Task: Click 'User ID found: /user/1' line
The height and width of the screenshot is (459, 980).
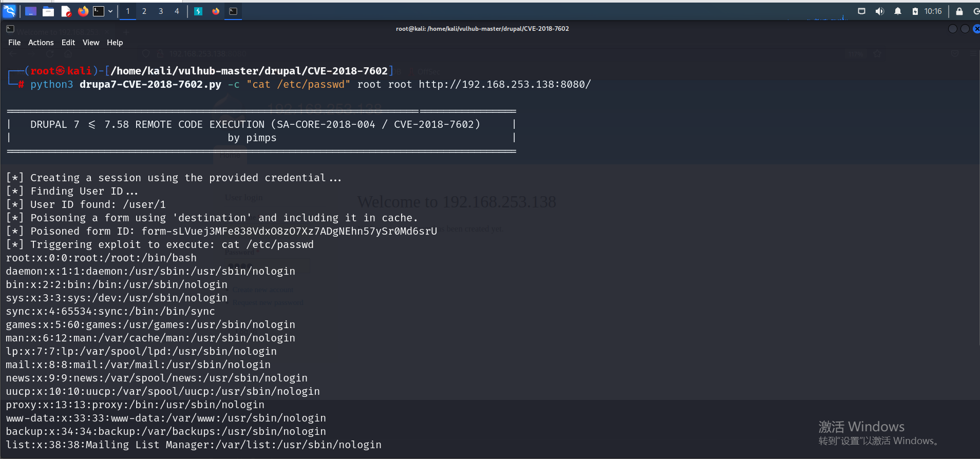Action: [86, 204]
